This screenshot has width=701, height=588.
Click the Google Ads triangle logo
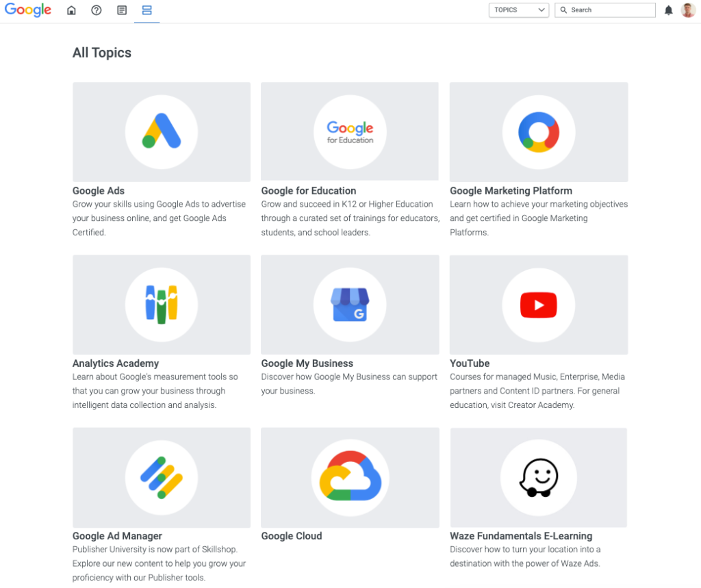161,131
